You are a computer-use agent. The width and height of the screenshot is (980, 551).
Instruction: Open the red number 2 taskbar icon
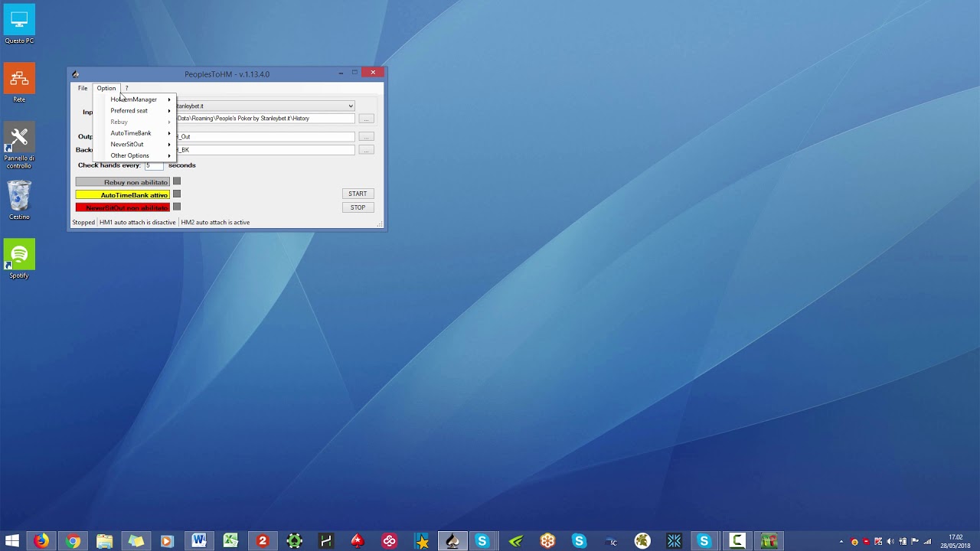pos(262,541)
